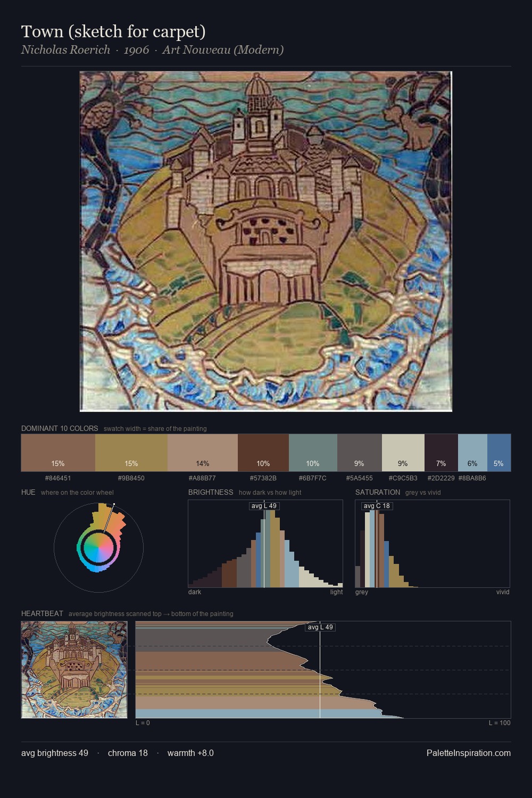Click the 'HUE' section heading
Viewport: 532px width, 798px height.
click(28, 492)
